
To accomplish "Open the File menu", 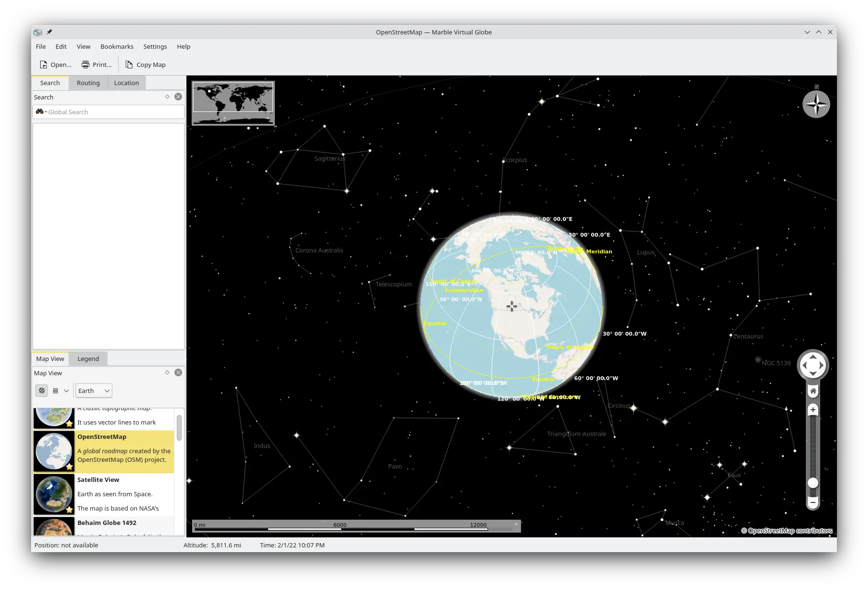I will point(41,46).
